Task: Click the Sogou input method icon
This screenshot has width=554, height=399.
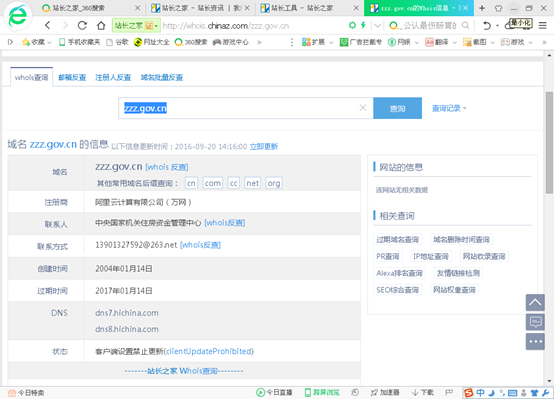Action: point(468,392)
